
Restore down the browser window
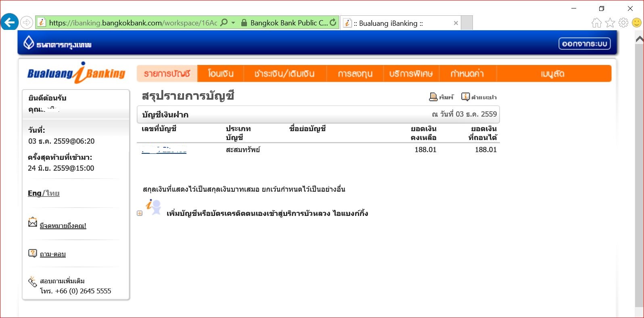[602, 8]
